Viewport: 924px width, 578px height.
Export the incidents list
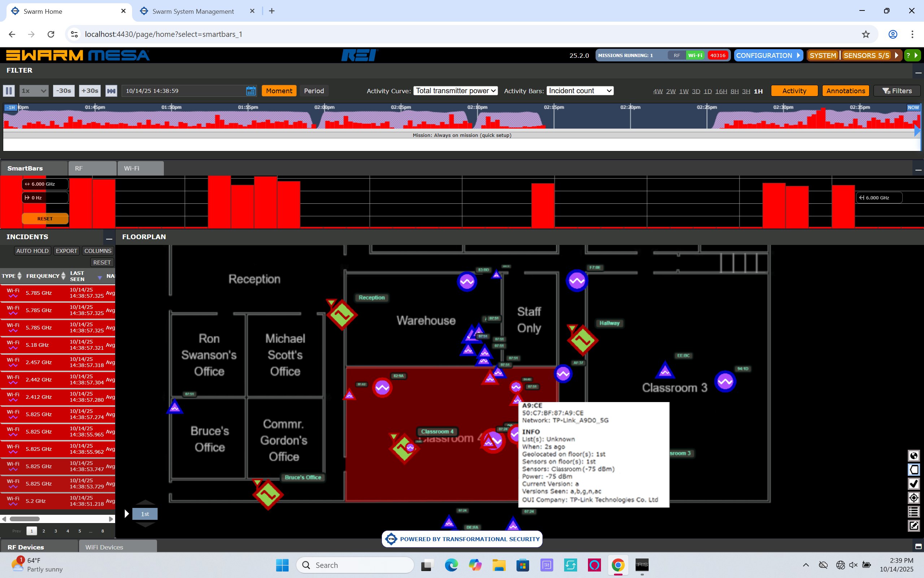[66, 251]
